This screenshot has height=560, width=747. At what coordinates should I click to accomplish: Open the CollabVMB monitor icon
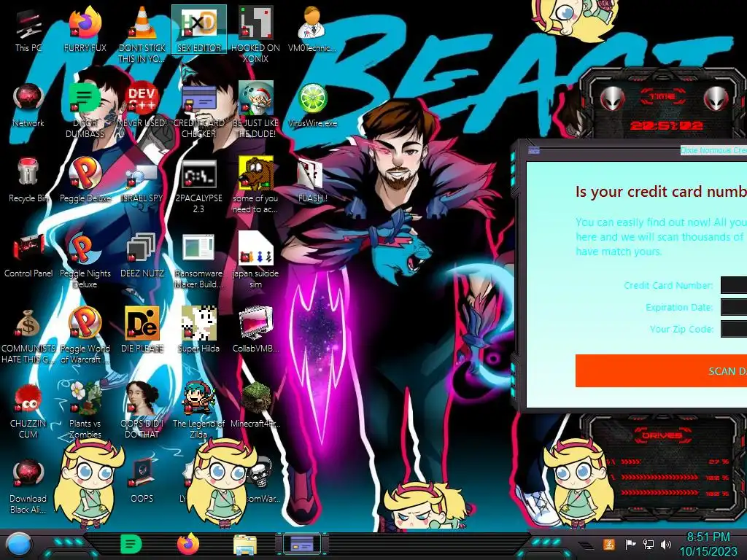255,330
